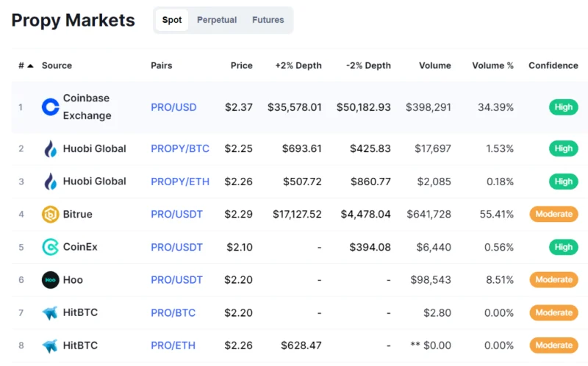Click the ** $0.00 volume value
The height and width of the screenshot is (366, 588).
(x=431, y=345)
